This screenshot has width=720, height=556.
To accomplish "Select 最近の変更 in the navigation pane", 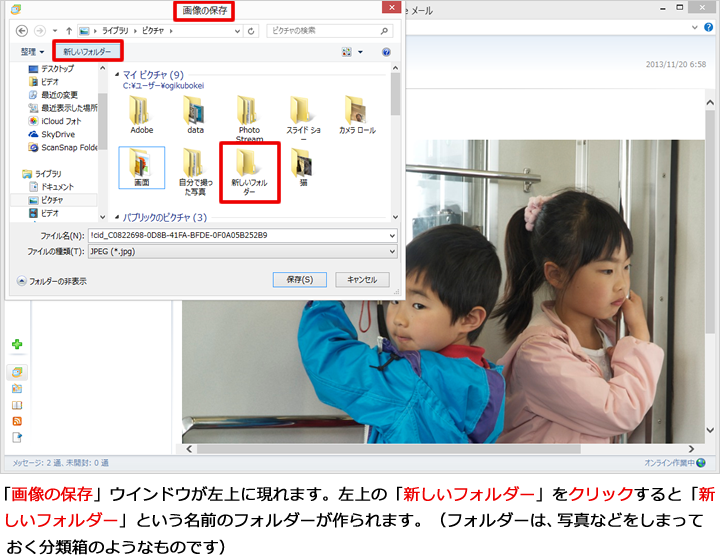I will coord(53,95).
